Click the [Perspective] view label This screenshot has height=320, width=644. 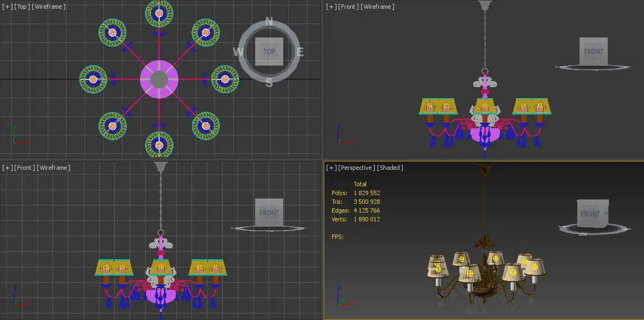coord(356,168)
